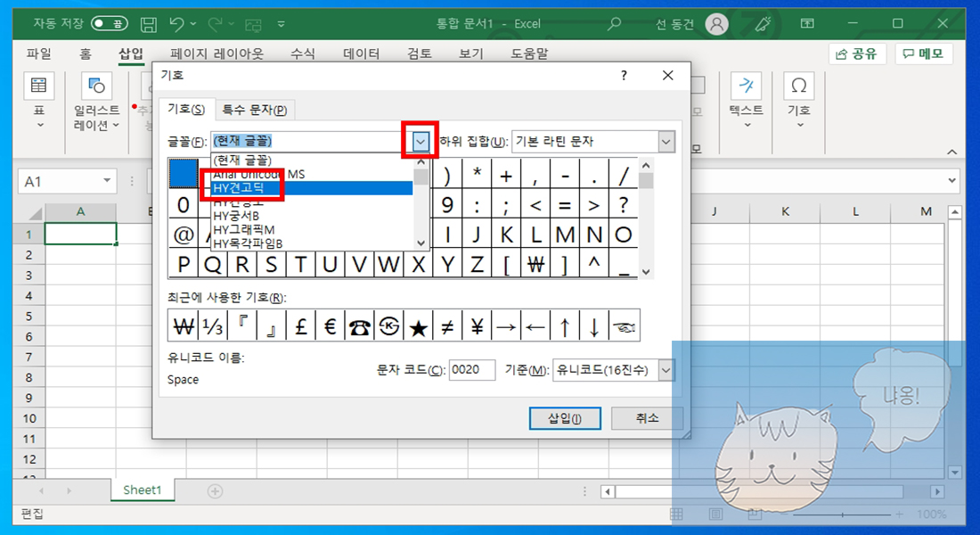
Task: Click the dialog help question mark
Action: tap(623, 76)
